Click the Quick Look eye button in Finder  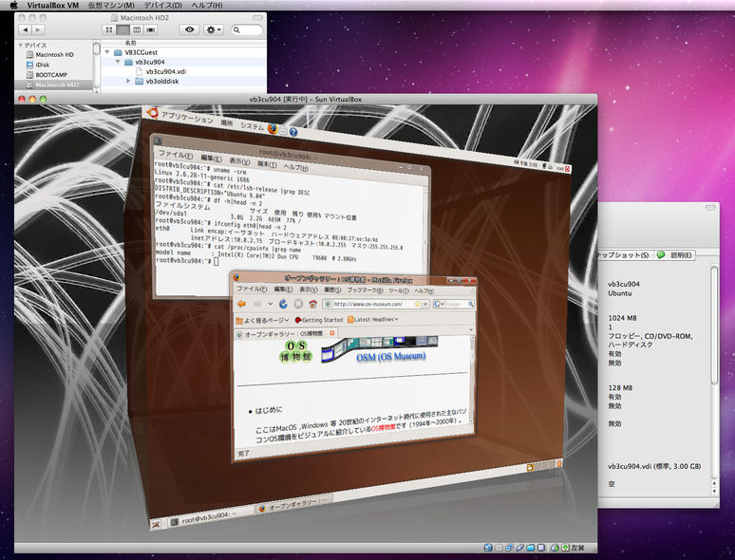189,29
